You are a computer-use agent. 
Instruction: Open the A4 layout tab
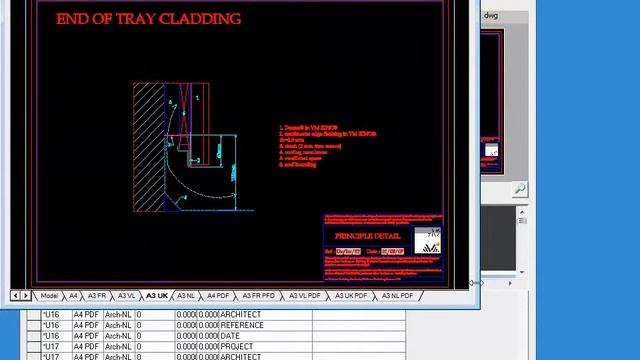click(73, 296)
